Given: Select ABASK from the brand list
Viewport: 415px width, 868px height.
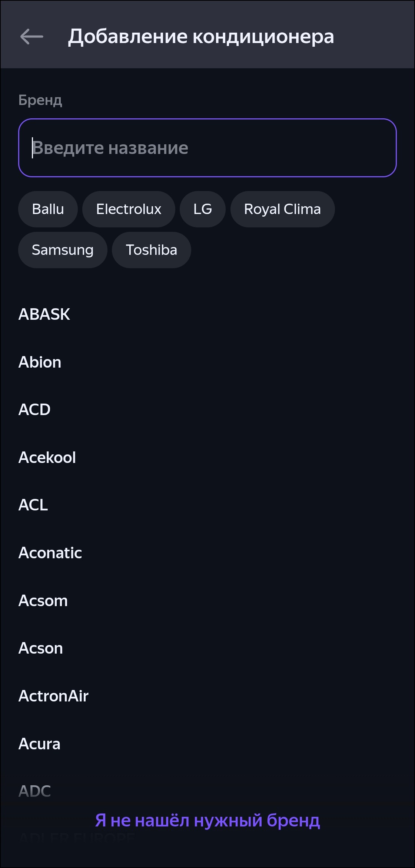Looking at the screenshot, I should (44, 314).
